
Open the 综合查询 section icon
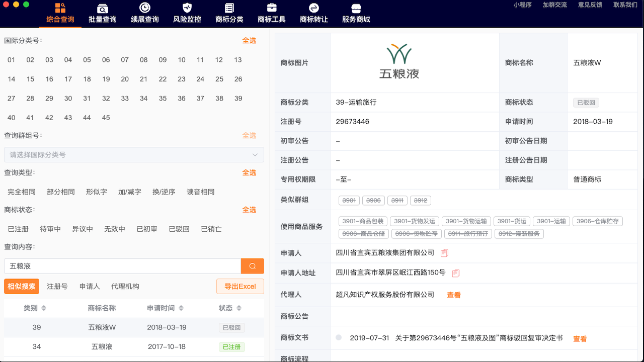point(60,9)
